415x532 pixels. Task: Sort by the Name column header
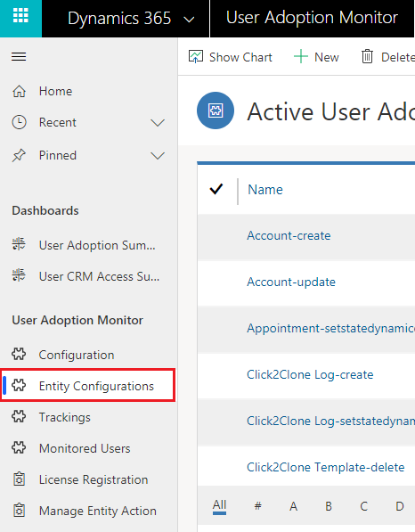tap(265, 189)
